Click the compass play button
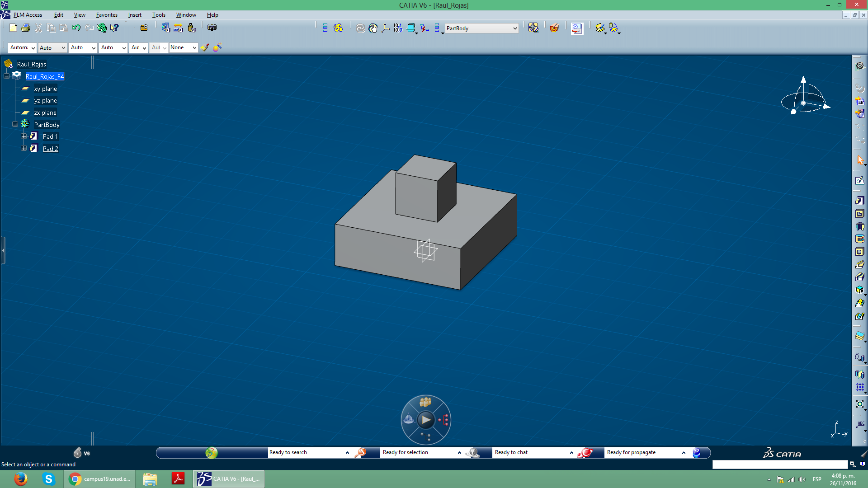Viewport: 868px width, 488px height. (x=426, y=420)
